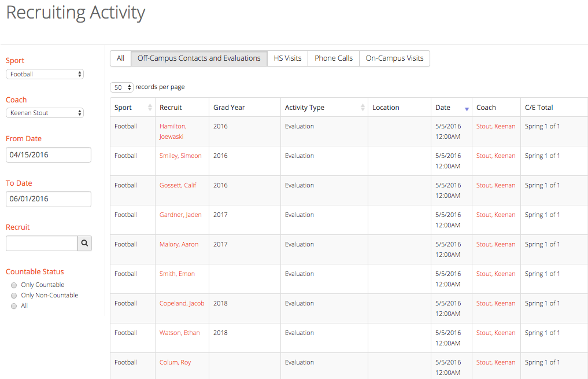Open recruit Gardner, Jaden link
Screen dimensions: 588x379
pyautogui.click(x=180, y=215)
